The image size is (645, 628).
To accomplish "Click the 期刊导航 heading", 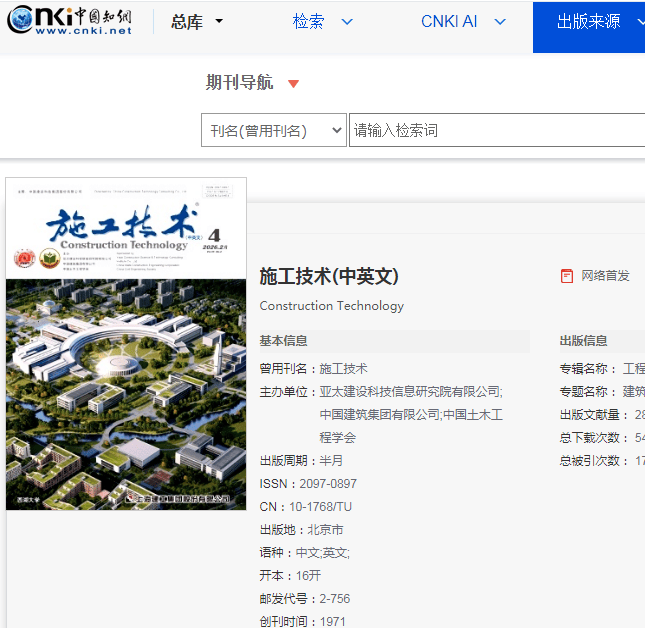I will click(x=239, y=82).
